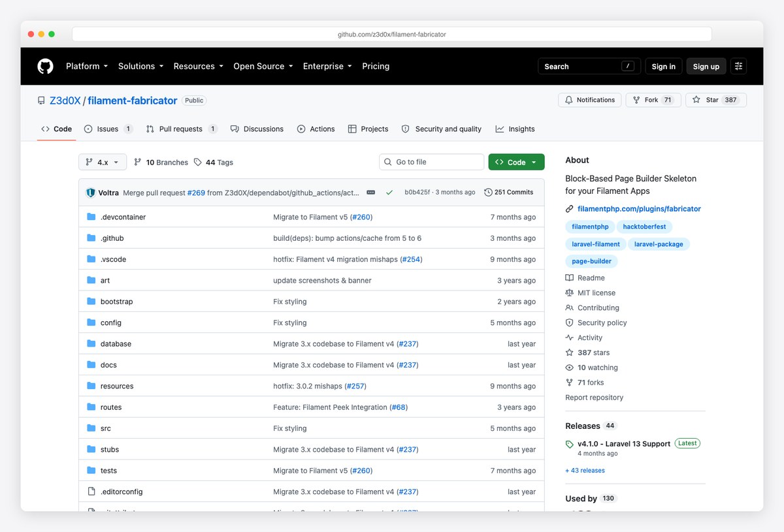Screen dimensions: 784x532
Task: Open the Pull requests tab
Action: (x=182, y=129)
